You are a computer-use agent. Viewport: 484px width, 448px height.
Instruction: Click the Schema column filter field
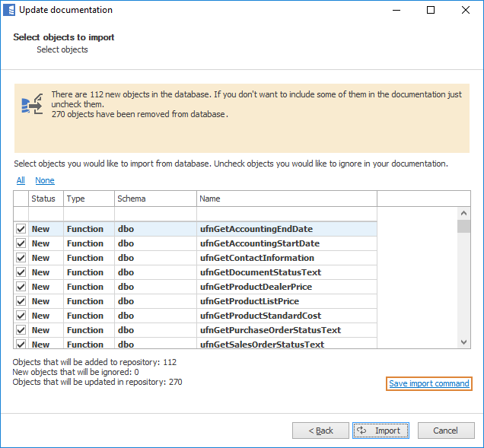click(154, 214)
